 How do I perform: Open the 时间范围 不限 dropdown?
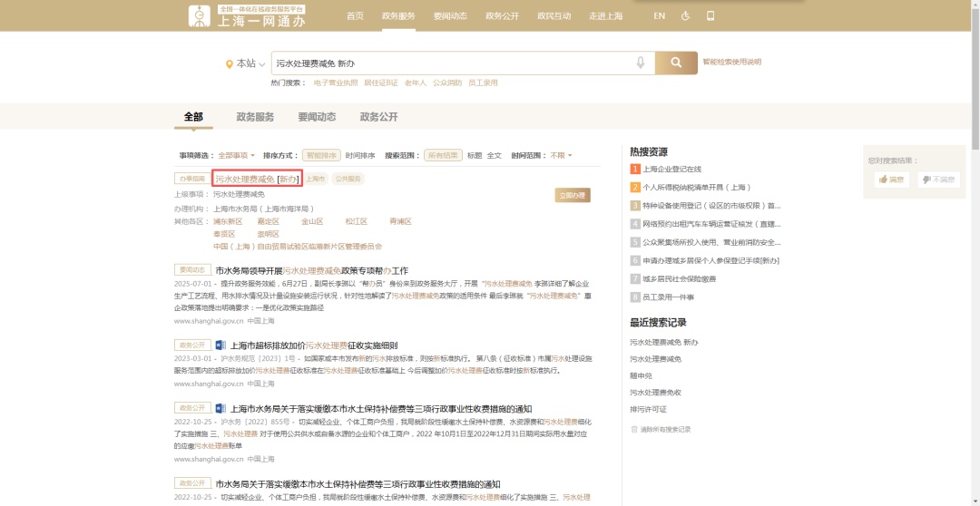coord(561,155)
